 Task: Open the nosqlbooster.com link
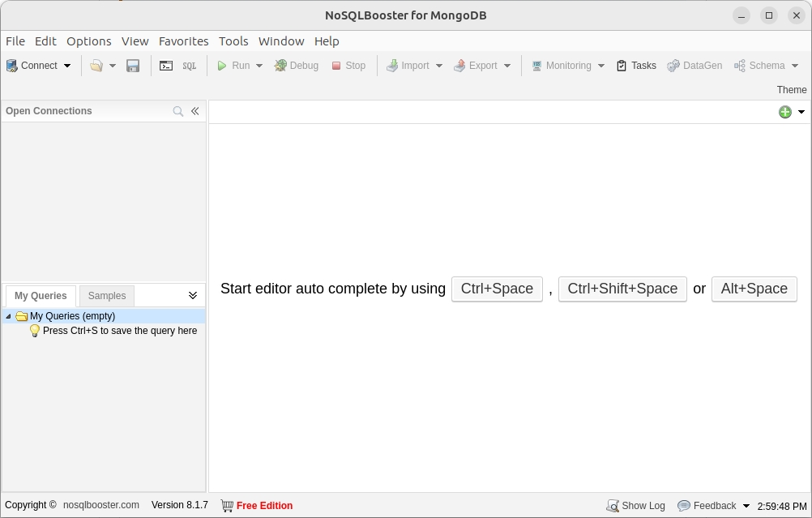(101, 506)
